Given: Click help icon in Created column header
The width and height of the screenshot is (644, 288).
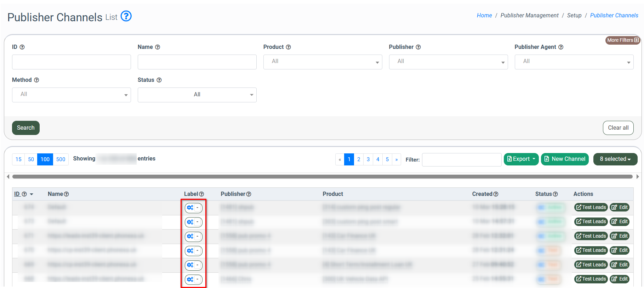Looking at the screenshot, I should tap(496, 194).
